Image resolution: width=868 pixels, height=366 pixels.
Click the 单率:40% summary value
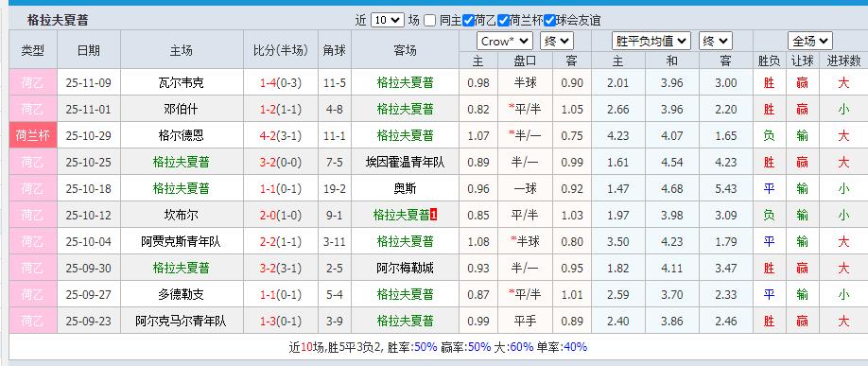(562, 347)
